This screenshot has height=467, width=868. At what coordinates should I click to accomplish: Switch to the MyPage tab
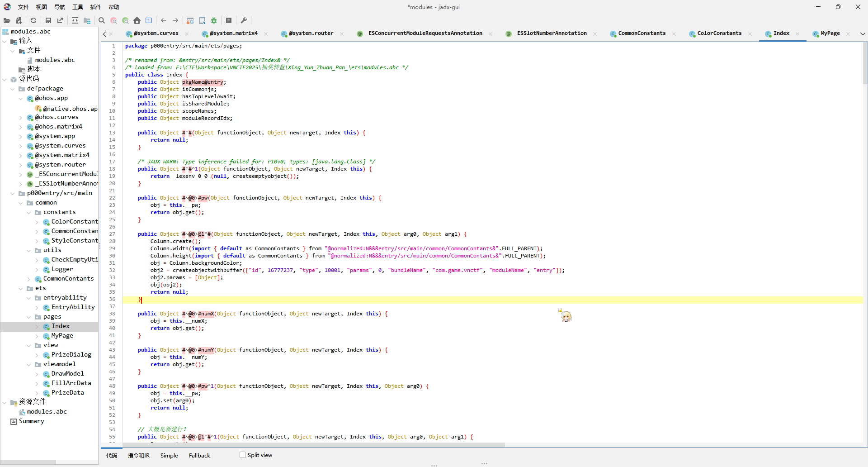point(830,33)
